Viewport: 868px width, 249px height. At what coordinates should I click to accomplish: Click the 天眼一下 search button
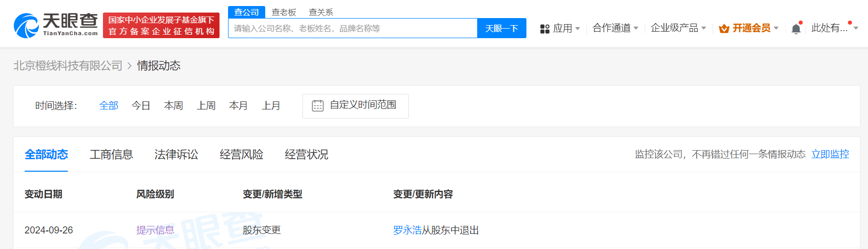click(502, 28)
